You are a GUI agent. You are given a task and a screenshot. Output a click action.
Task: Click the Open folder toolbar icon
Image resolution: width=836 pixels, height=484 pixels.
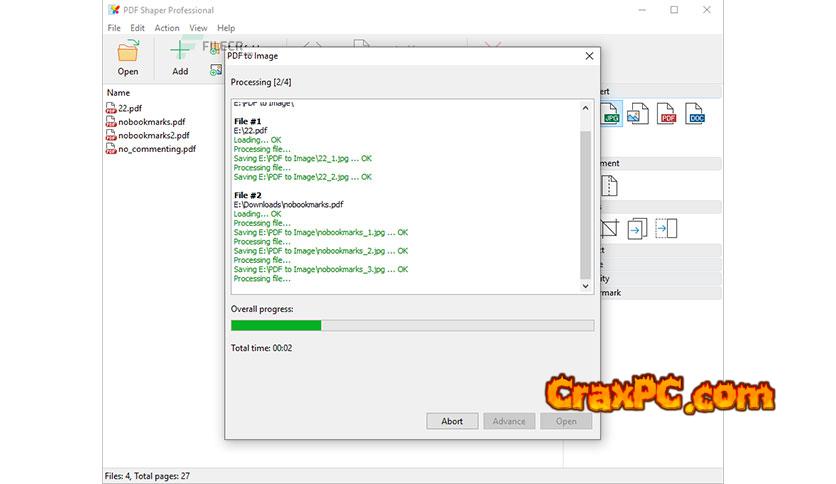click(x=128, y=52)
